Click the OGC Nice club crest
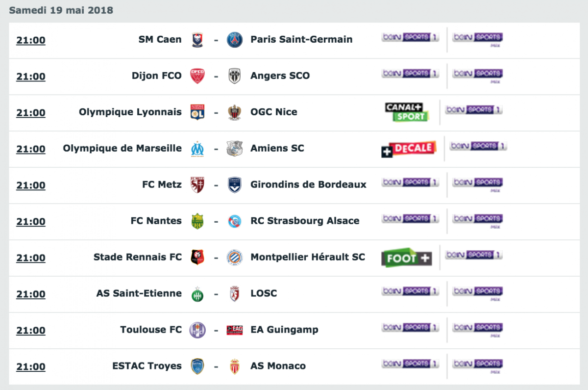Screen dimensions: 588x390 (235, 112)
